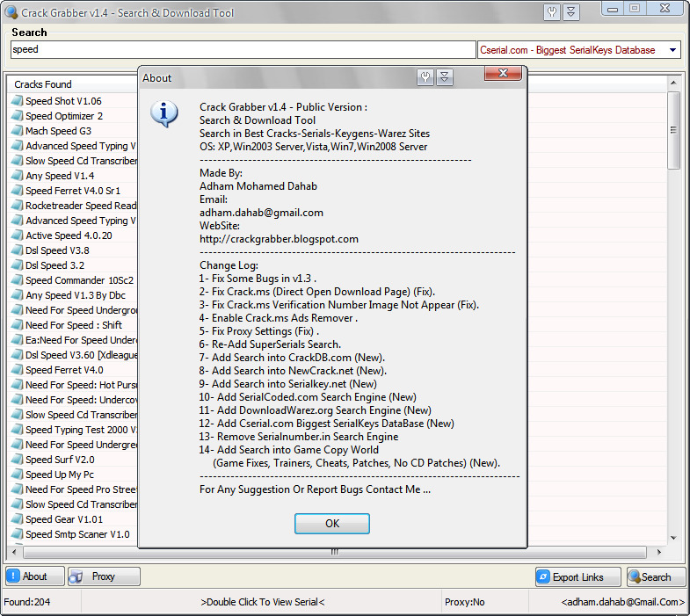Click the 'Proxy:No' status bar entry
This screenshot has height=616, width=690.
pyautogui.click(x=465, y=602)
